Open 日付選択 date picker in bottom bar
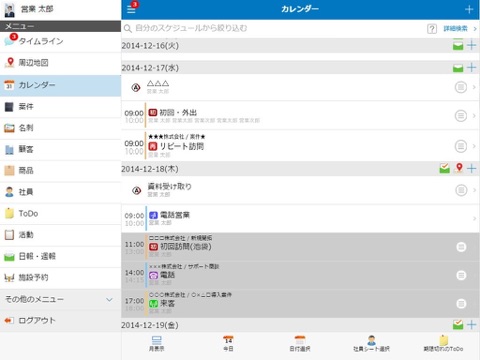The width and height of the screenshot is (480, 360). tap(300, 344)
